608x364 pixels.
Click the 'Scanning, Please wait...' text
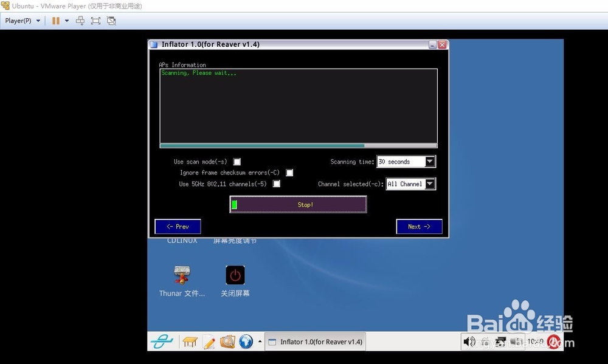[x=199, y=73]
